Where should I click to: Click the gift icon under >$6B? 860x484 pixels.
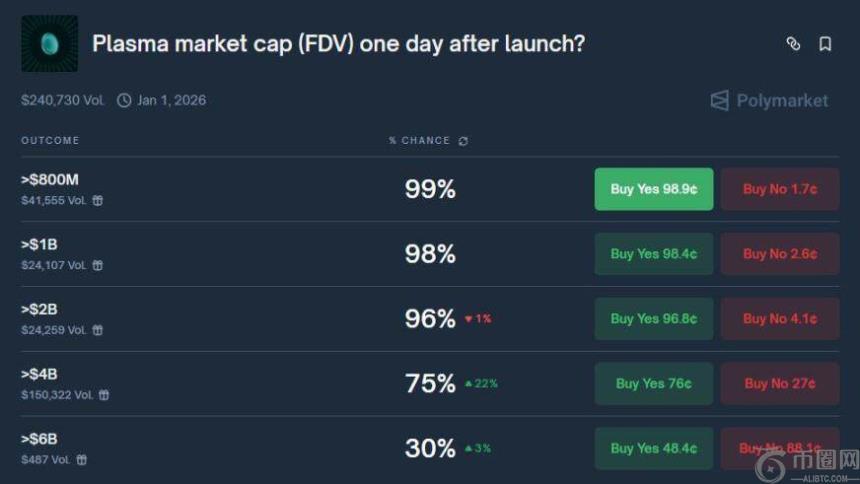coord(82,460)
